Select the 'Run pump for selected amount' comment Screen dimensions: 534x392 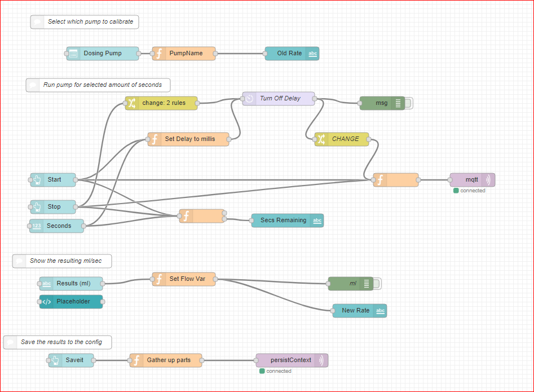pos(98,85)
